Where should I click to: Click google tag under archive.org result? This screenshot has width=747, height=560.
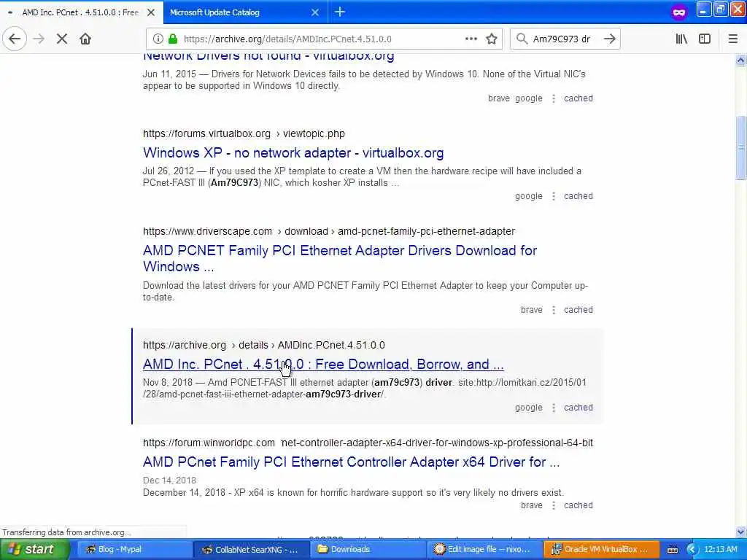(528, 408)
